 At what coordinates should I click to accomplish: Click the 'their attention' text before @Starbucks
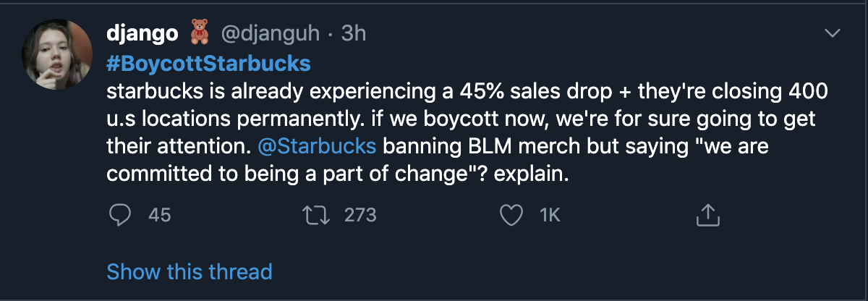pos(179,146)
